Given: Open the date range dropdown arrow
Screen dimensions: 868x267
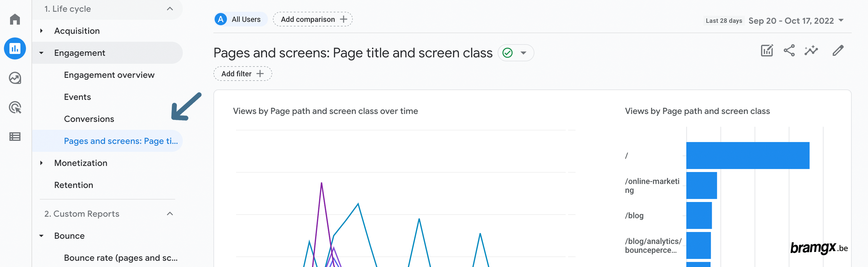Looking at the screenshot, I should (841, 21).
